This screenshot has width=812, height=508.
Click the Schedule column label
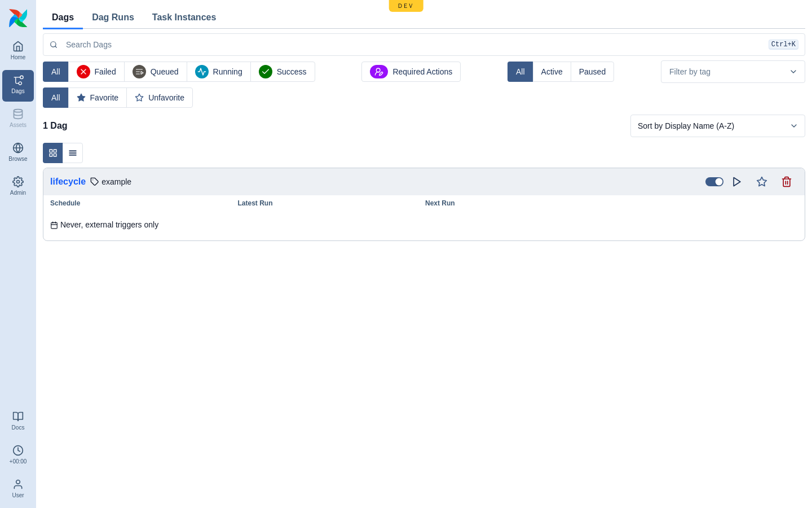tap(65, 203)
